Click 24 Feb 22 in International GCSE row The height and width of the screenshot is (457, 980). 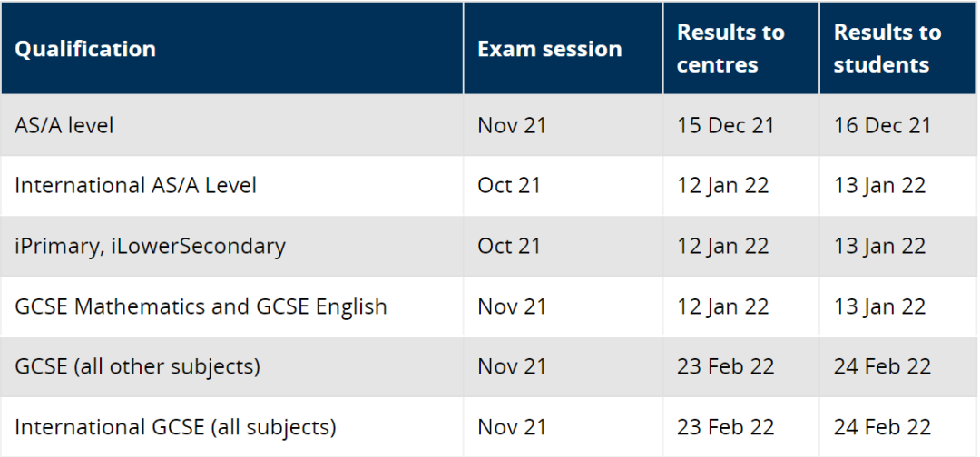pyautogui.click(x=882, y=427)
